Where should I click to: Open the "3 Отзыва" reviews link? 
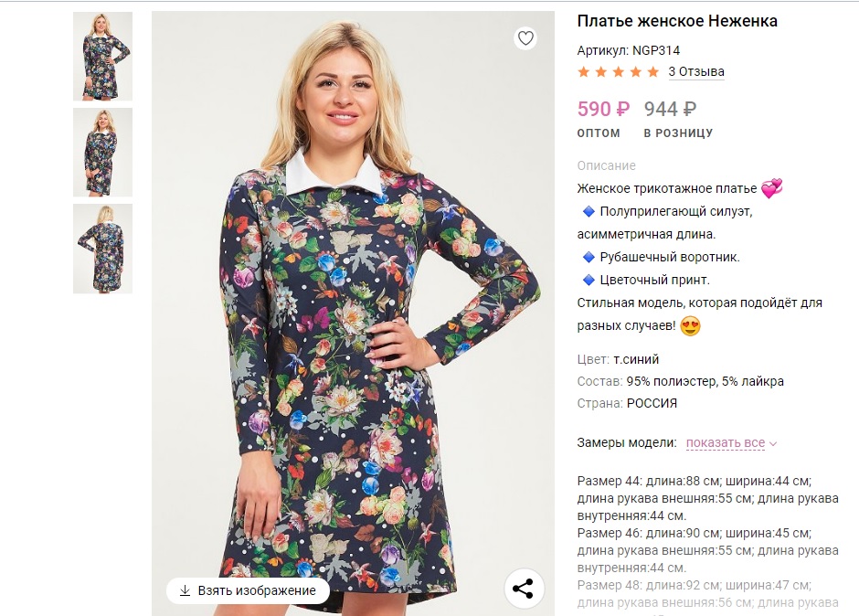(x=696, y=71)
